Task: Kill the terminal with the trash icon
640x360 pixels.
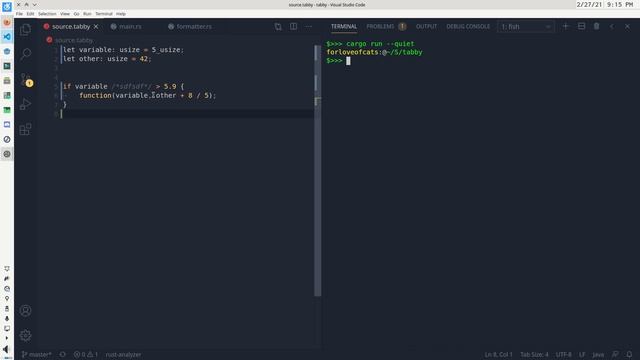Action: (x=596, y=27)
